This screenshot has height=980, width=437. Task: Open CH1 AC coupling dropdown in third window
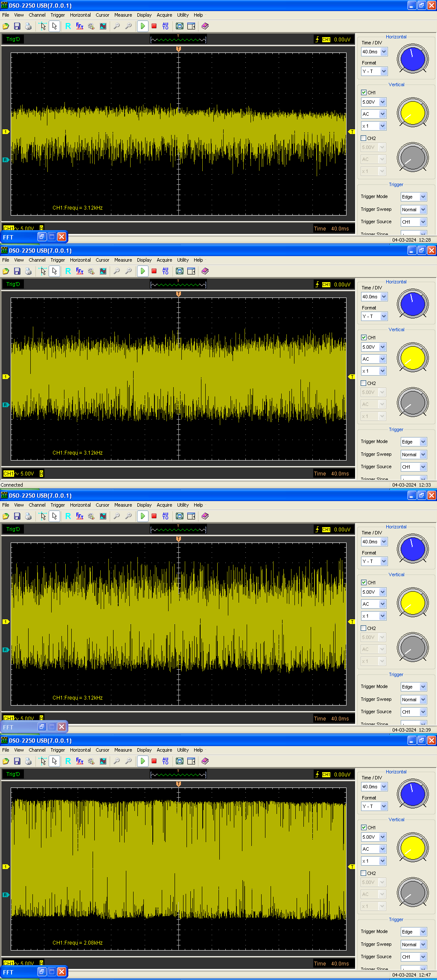(382, 604)
